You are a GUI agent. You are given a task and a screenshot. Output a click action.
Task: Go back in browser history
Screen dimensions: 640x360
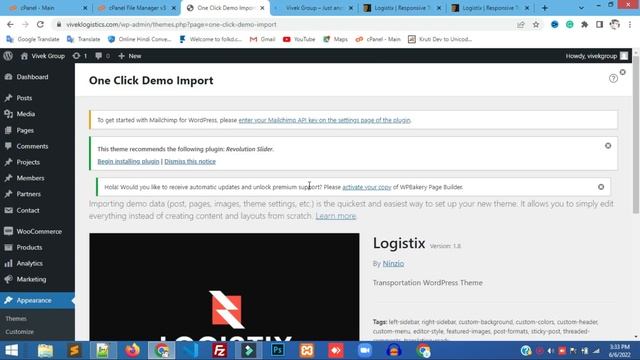10,24
